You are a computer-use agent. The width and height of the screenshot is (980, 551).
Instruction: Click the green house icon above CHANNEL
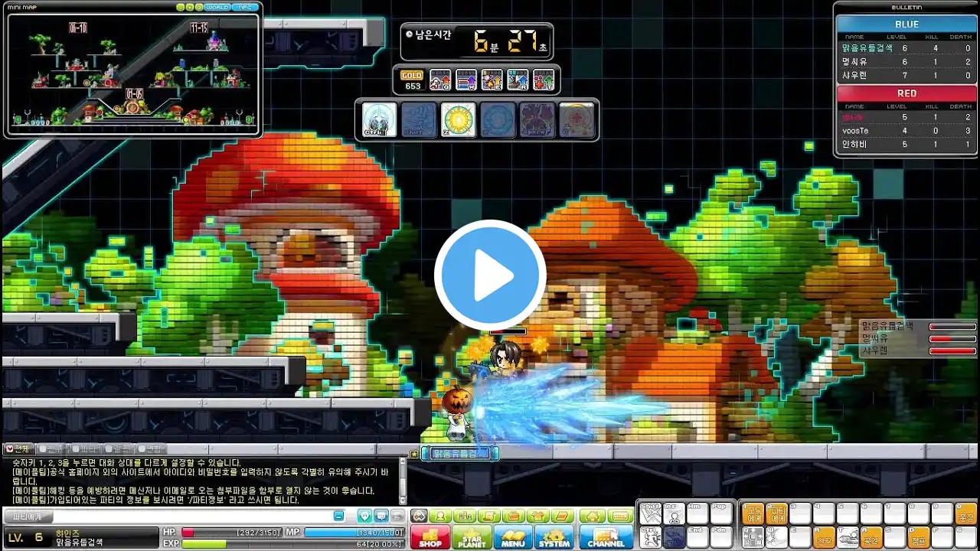pyautogui.click(x=593, y=516)
